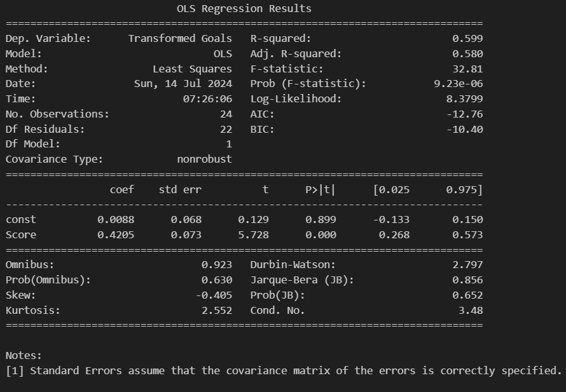Click the BIC value -10.40
566x392 pixels.
[465, 130]
